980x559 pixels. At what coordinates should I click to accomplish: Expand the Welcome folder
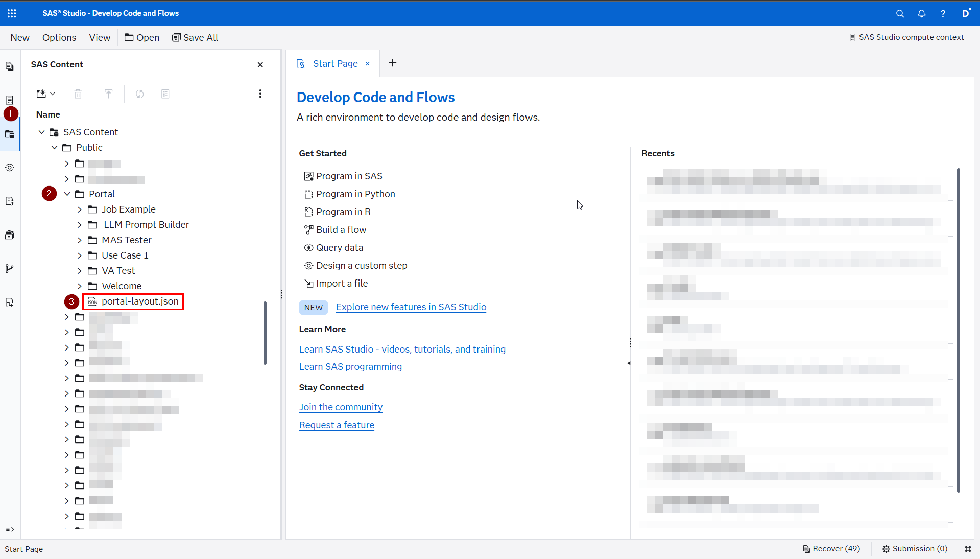[80, 286]
